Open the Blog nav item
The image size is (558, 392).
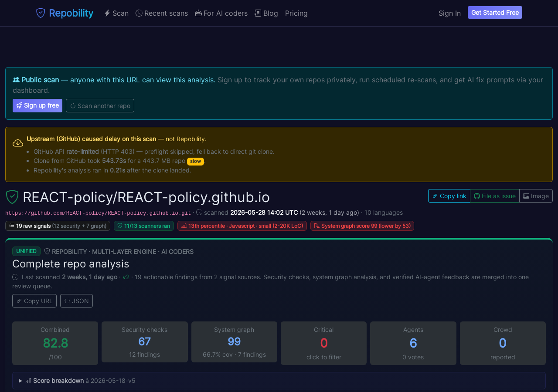[266, 13]
